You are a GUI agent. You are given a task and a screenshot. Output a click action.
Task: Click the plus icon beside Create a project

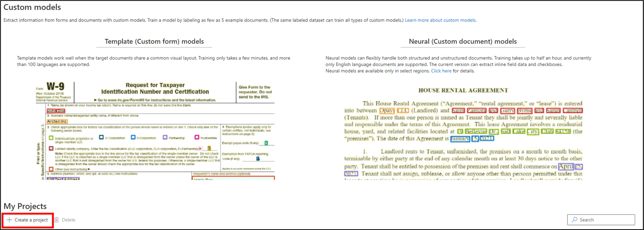[9, 220]
